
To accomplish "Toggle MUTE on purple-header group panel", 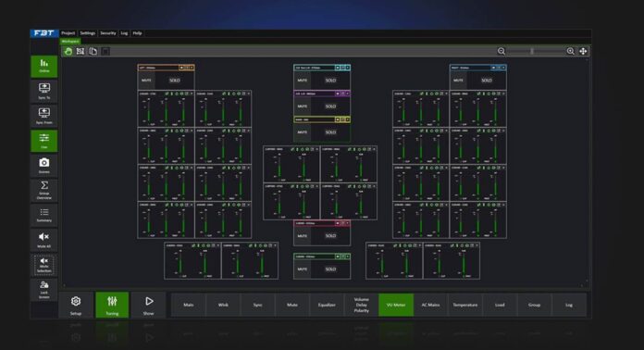I will tap(303, 106).
